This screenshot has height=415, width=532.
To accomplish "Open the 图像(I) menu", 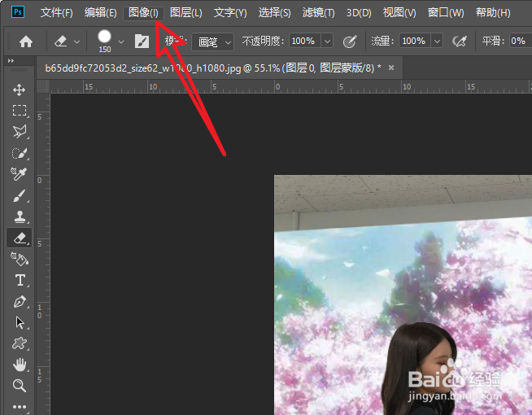I will (x=143, y=13).
